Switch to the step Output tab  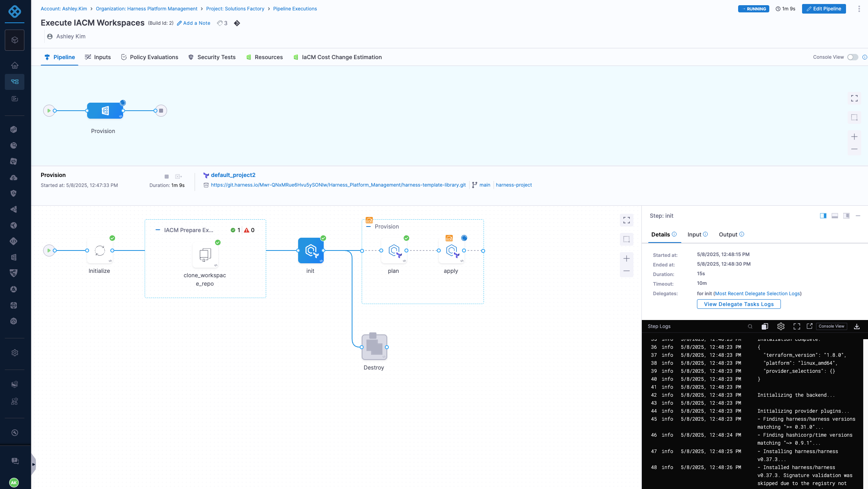point(728,235)
